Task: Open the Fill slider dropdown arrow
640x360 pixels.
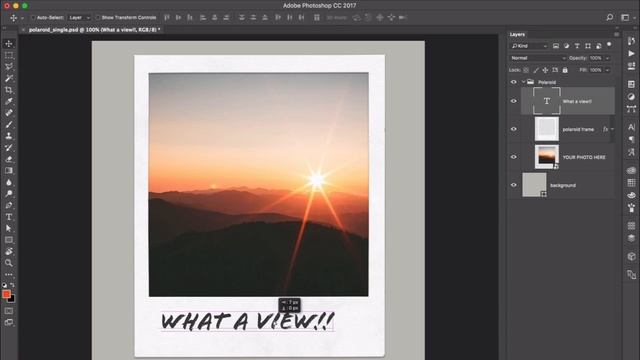Action: 607,70
